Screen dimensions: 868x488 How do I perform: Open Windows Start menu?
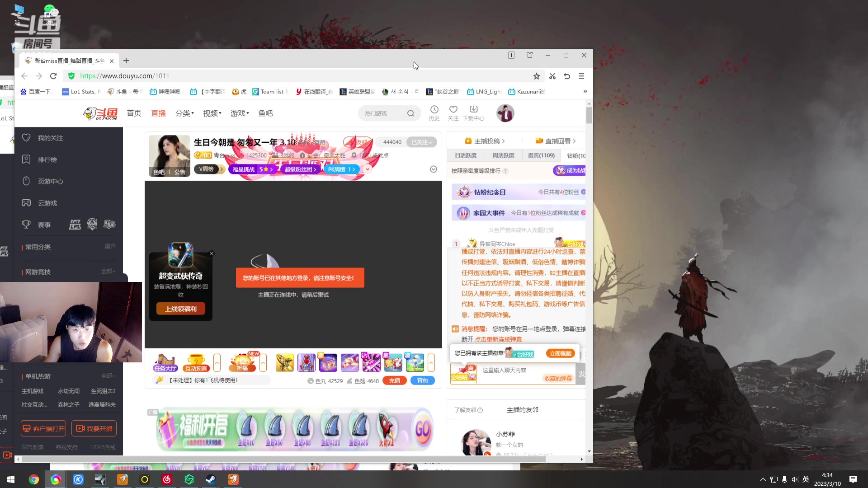[11, 479]
